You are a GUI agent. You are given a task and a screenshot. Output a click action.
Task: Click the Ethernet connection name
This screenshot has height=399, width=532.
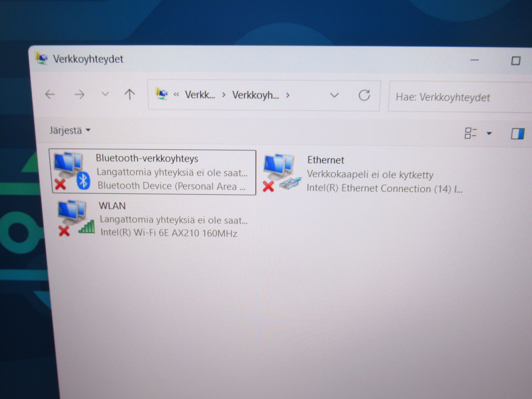[x=326, y=160]
